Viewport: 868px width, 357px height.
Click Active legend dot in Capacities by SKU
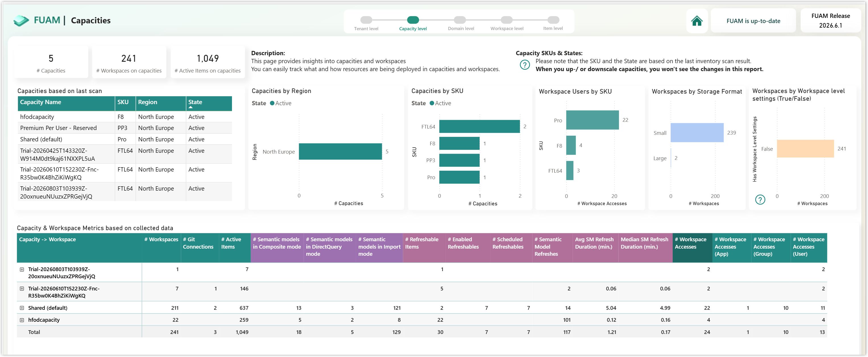pos(432,103)
